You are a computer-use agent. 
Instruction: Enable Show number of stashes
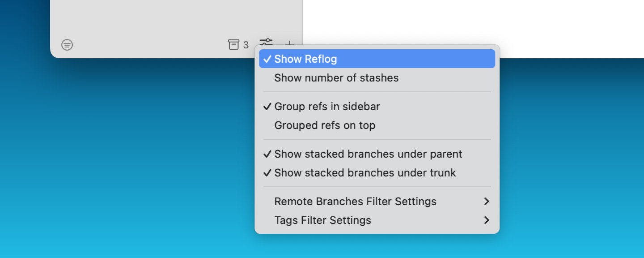tap(336, 77)
